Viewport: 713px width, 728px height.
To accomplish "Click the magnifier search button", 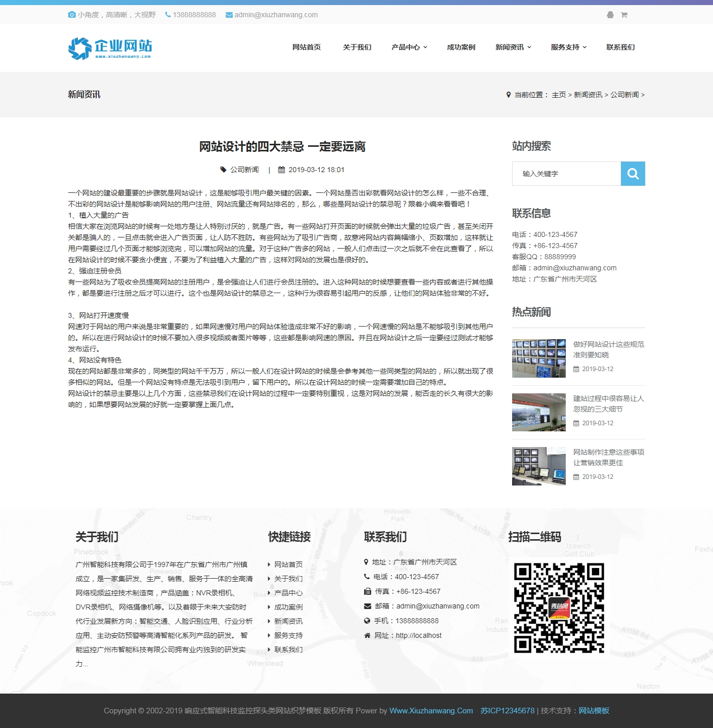I will 633,174.
